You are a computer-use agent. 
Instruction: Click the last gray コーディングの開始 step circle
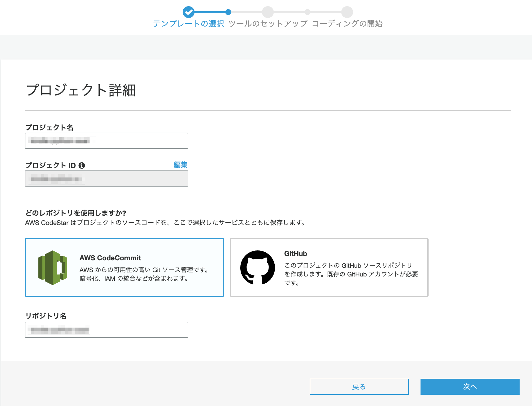pyautogui.click(x=347, y=12)
